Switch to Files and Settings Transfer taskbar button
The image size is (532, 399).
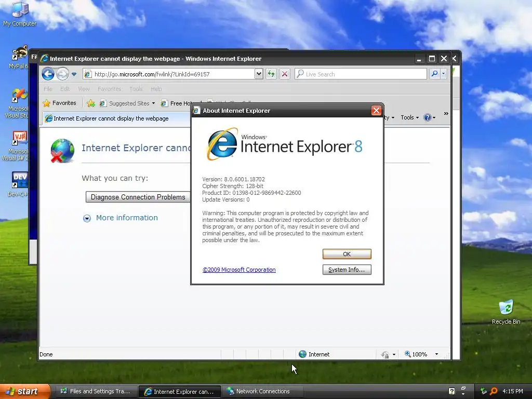(96, 391)
